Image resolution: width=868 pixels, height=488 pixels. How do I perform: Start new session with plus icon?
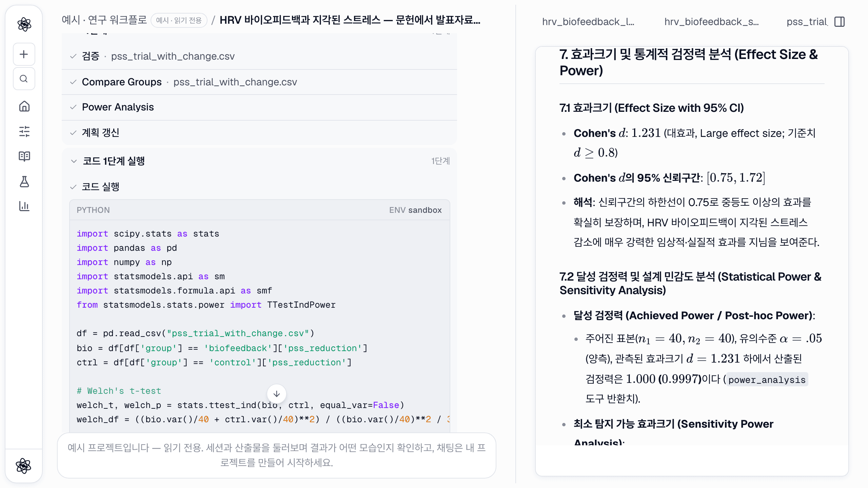click(24, 54)
